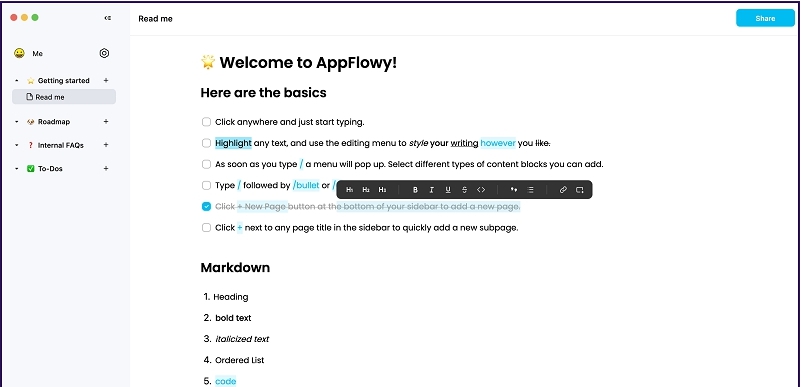Click the Me workspace name
Viewport: 801px width, 387px height.
click(37, 54)
